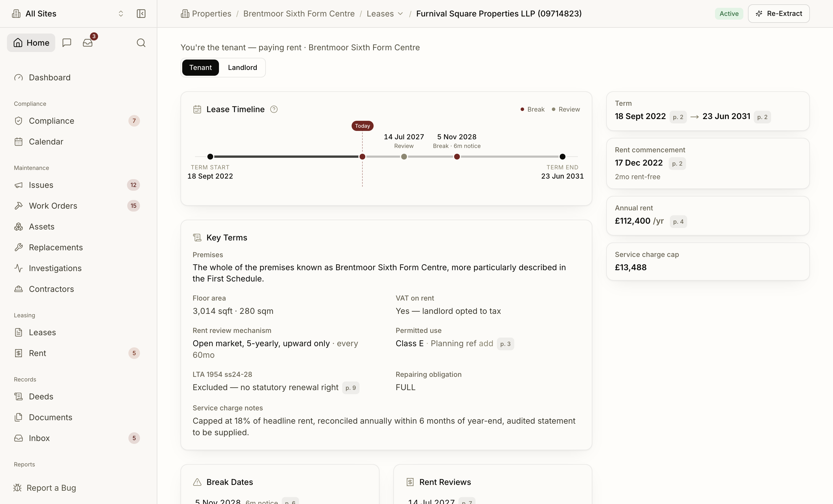Click the Rent Reviews receipt icon

[x=410, y=482]
